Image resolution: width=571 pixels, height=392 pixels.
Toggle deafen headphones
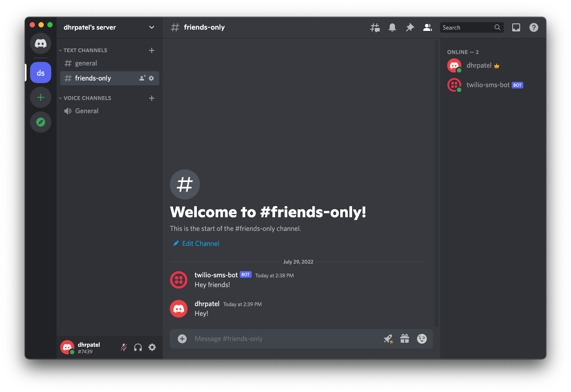pyautogui.click(x=138, y=347)
